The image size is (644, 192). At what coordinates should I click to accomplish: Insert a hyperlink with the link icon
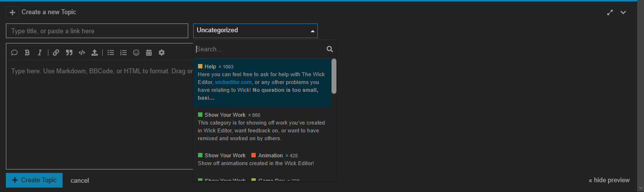pos(56,52)
